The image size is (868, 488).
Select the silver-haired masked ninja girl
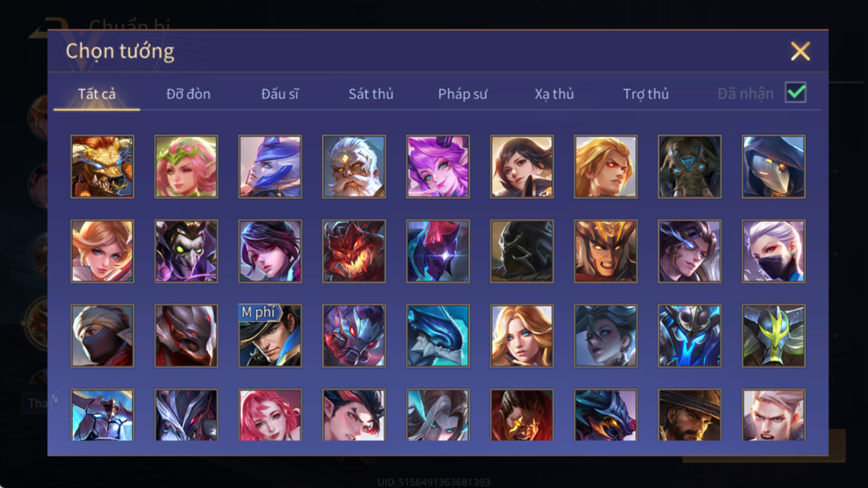coord(774,251)
